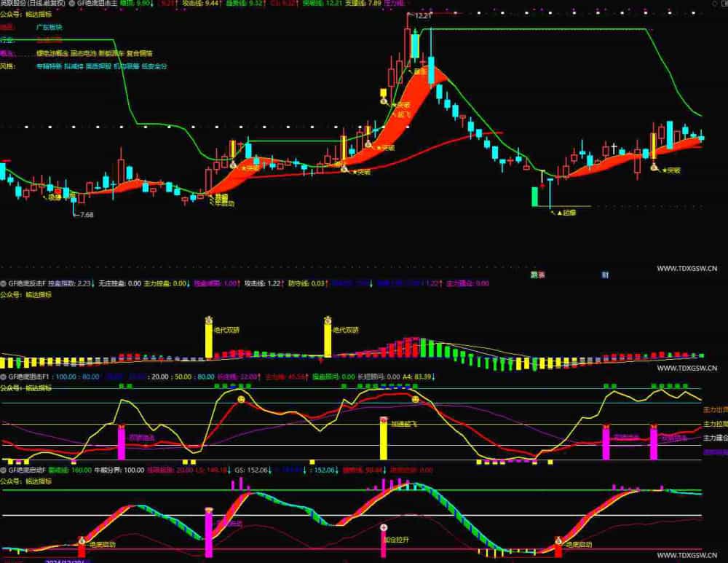Click the 起飞 signal label on main chart
Screen dimensions: 728x563
404,114
